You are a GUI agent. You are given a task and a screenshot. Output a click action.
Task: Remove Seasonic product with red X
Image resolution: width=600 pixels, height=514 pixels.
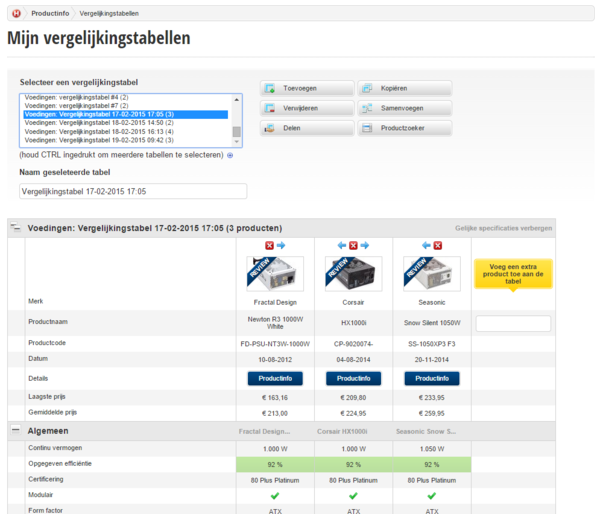[x=438, y=245]
